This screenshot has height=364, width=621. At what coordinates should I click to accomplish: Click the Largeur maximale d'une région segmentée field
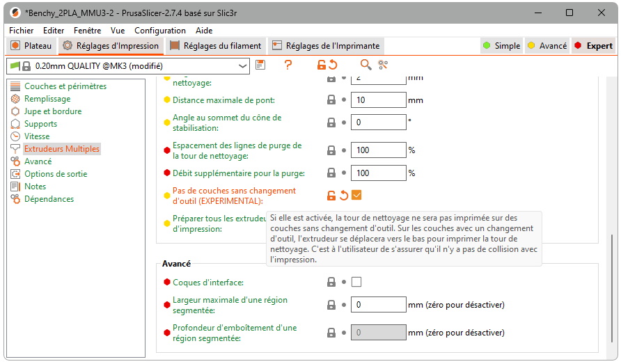[378, 305]
